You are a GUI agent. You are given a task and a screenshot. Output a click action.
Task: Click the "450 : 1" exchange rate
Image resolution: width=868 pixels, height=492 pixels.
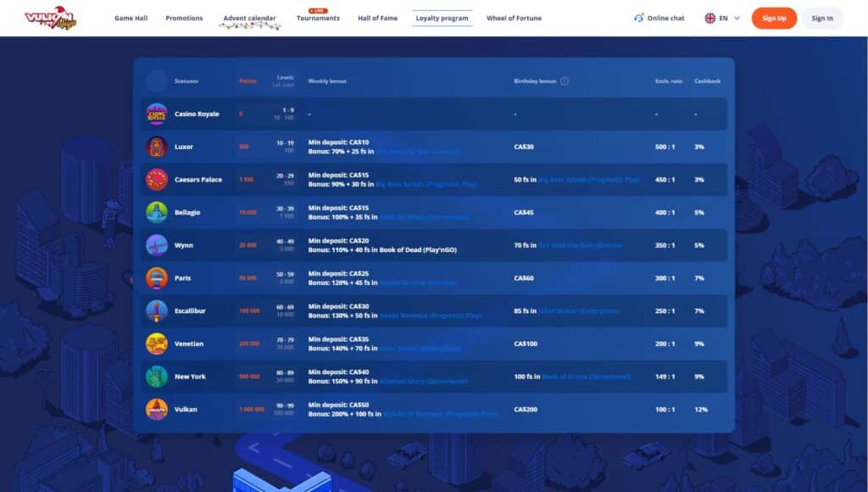pyautogui.click(x=665, y=180)
